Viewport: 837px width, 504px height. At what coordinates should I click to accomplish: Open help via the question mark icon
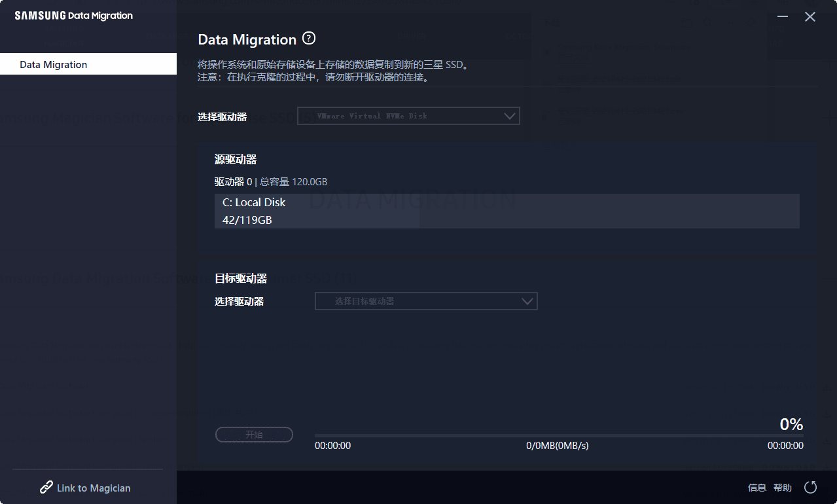pyautogui.click(x=308, y=39)
